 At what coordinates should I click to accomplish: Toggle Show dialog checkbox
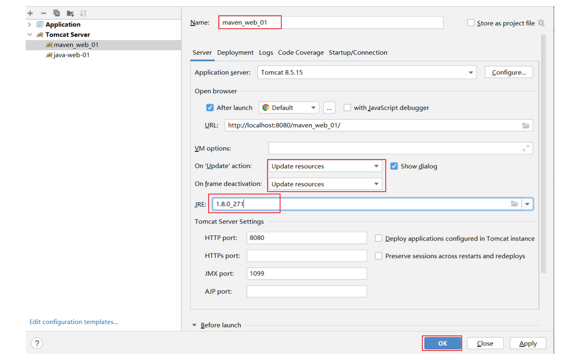394,166
